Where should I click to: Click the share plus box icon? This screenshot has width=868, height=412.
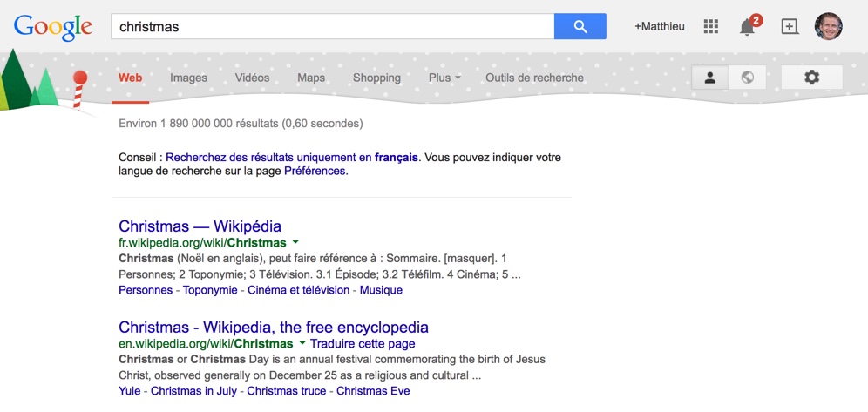pos(790,26)
